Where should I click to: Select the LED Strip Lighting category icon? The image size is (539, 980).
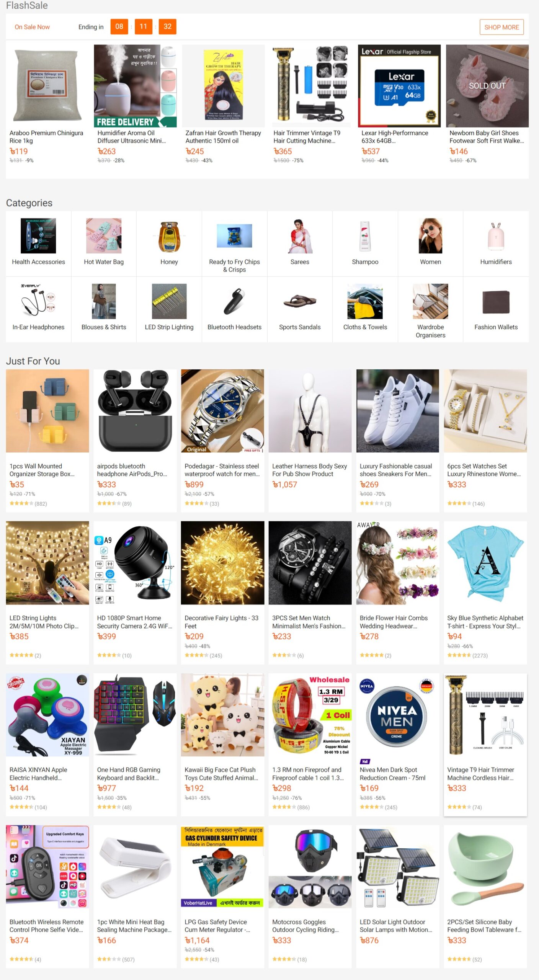click(x=169, y=301)
